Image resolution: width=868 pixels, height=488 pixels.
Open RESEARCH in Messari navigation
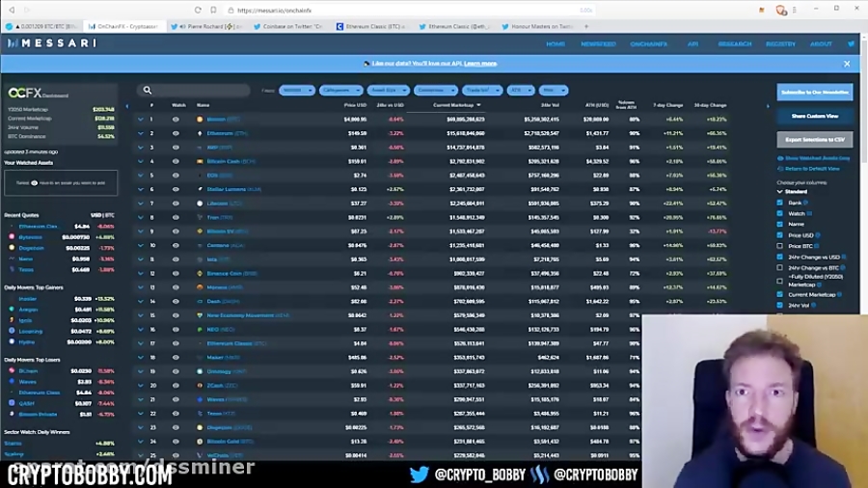pos(735,43)
